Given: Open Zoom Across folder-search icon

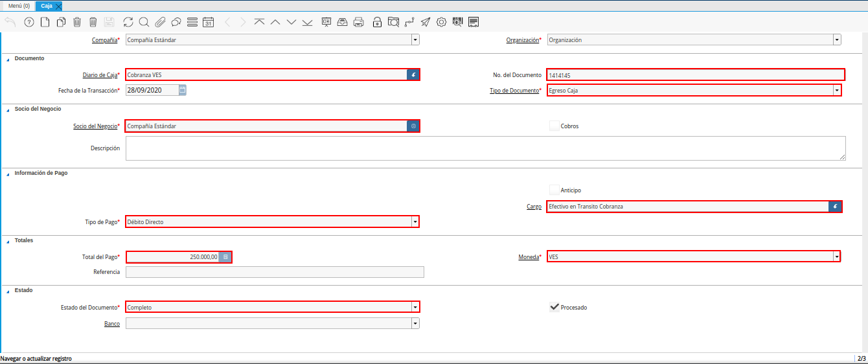Looking at the screenshot, I should point(393,22).
